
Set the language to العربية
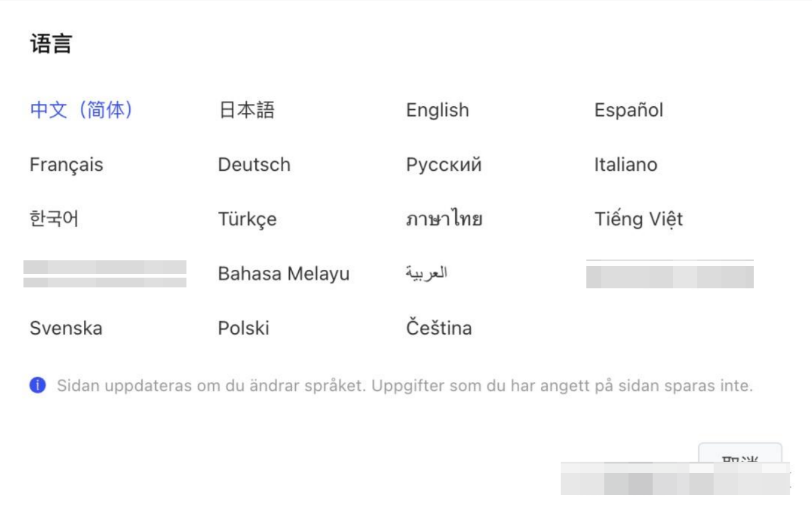(x=429, y=273)
